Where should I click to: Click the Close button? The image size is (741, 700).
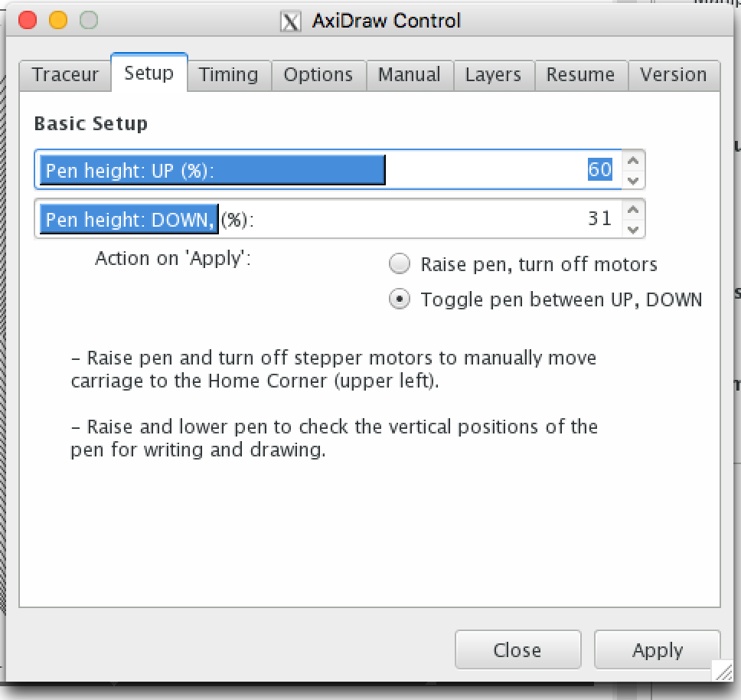click(518, 650)
